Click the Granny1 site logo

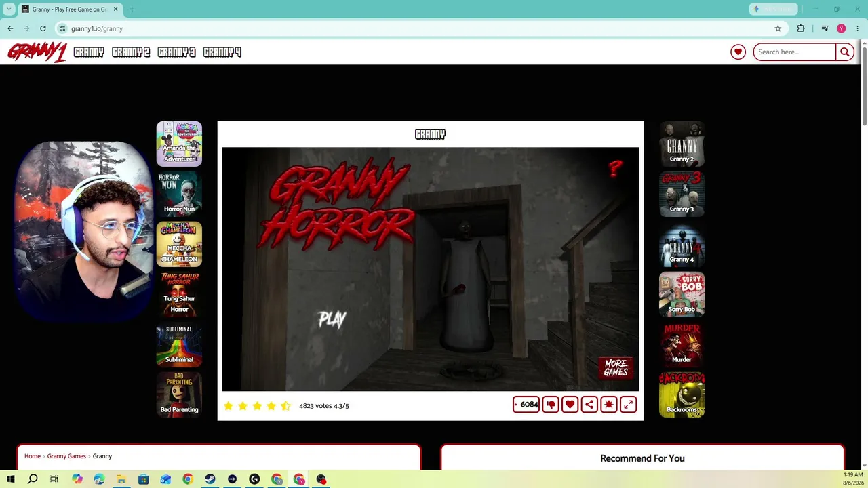click(x=37, y=52)
